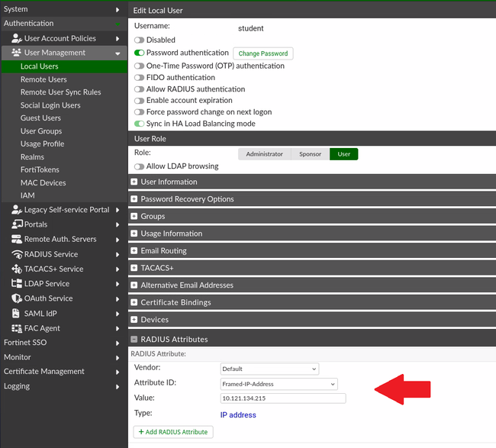Click the User Account Policies icon
Viewport: 496px width, 448px height.
pos(17,38)
